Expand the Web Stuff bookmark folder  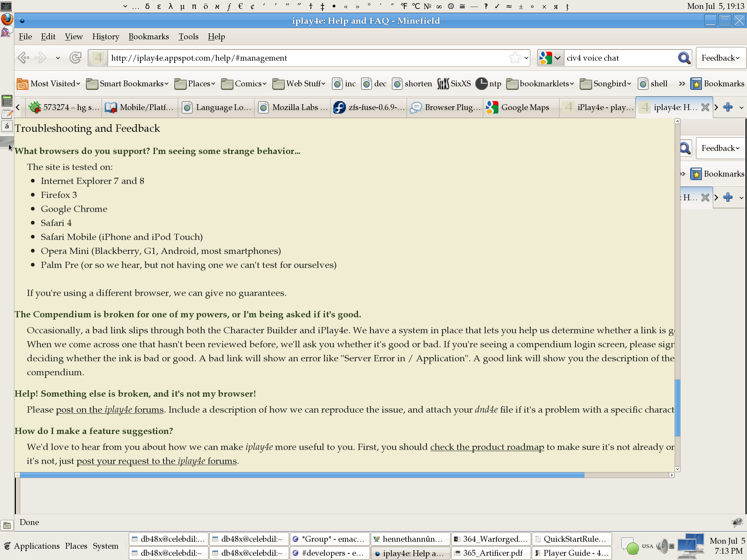tap(299, 84)
